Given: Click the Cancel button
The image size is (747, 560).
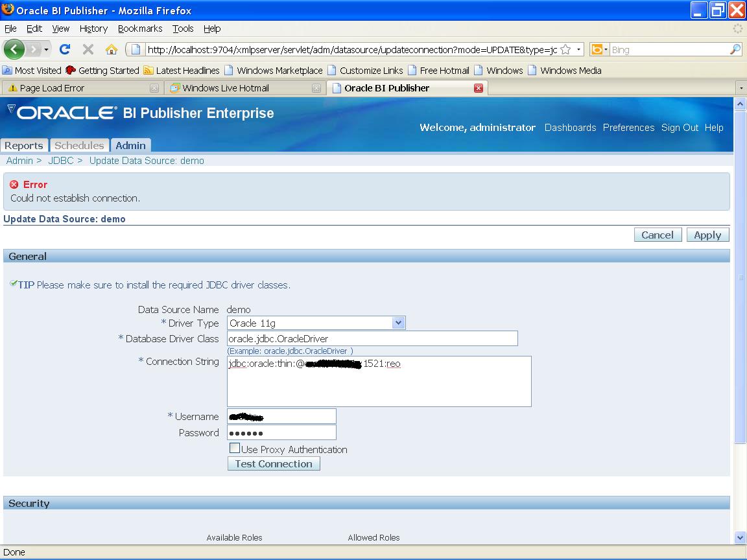Looking at the screenshot, I should tap(658, 235).
